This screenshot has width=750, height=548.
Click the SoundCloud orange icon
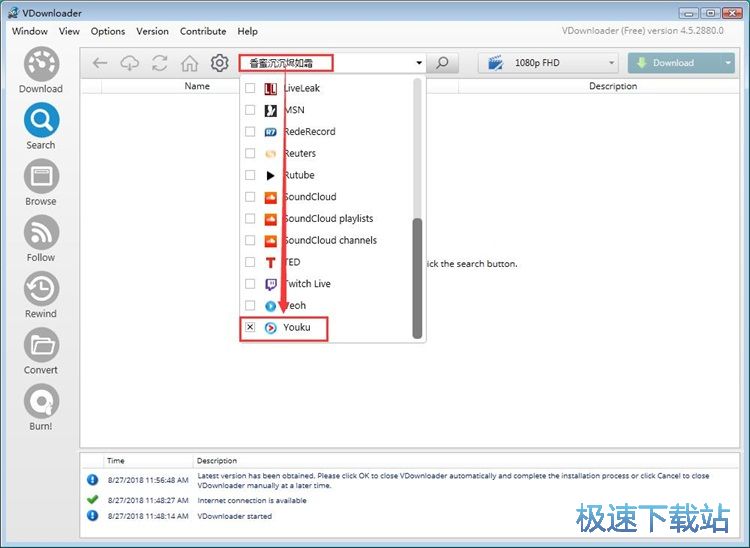(x=271, y=197)
